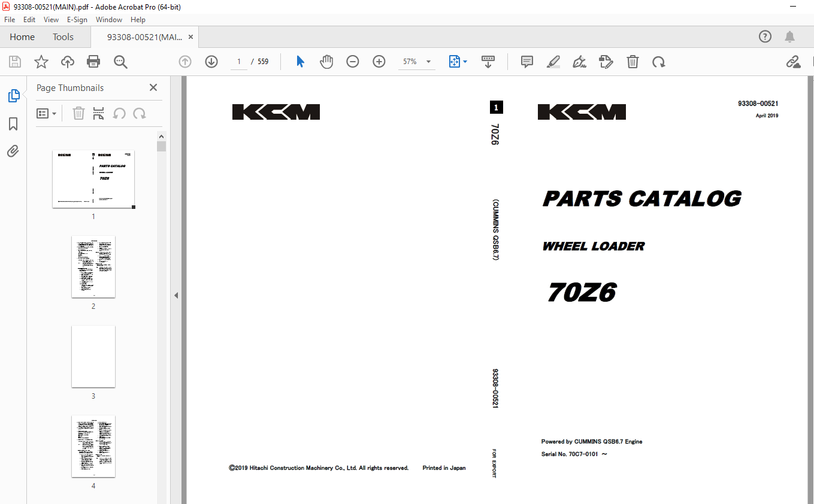
Task: Open the zoom percentage dropdown
Action: tap(428, 62)
